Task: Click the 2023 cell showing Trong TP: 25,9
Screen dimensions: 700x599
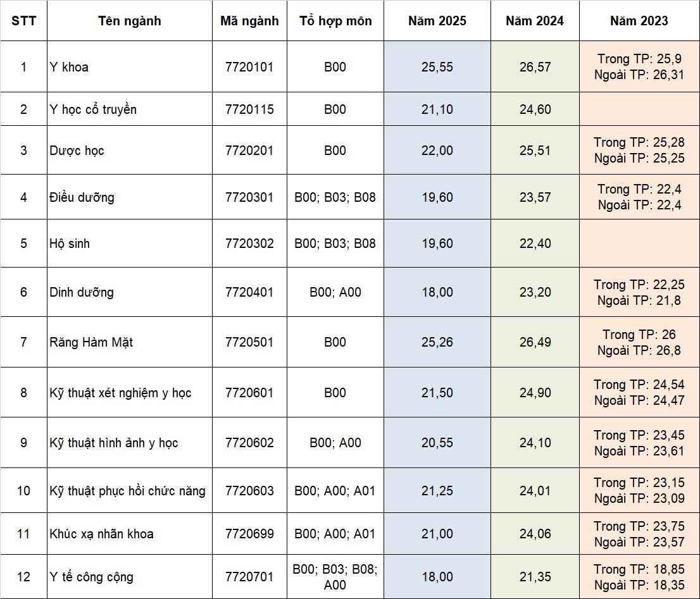Action: point(639,67)
